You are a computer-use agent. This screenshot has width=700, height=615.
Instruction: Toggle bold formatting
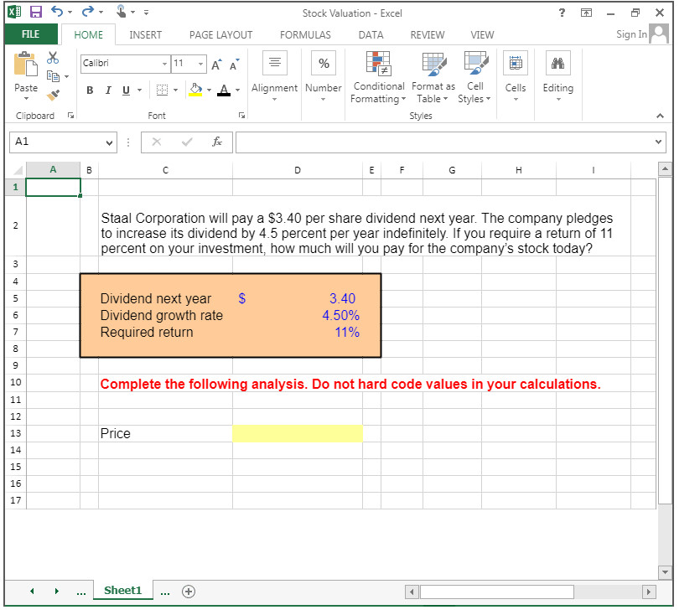pyautogui.click(x=90, y=90)
